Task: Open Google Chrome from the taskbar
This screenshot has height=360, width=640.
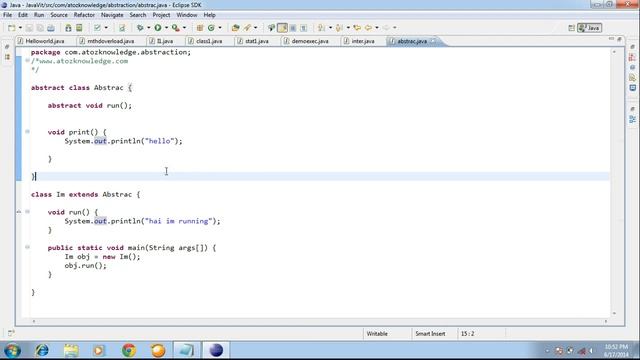Action: pyautogui.click(x=129, y=350)
